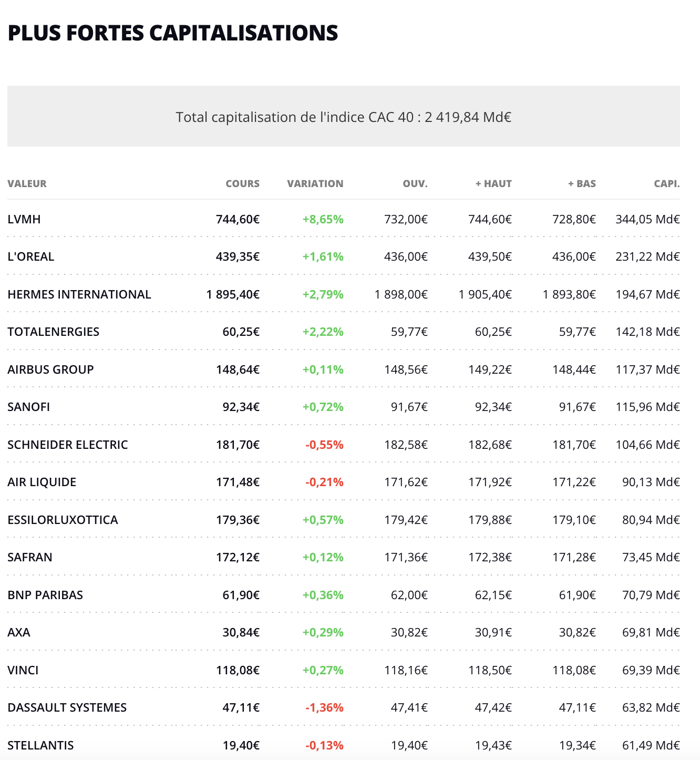Go to AIR LIQUIDE quote
The image size is (700, 760).
click(42, 482)
